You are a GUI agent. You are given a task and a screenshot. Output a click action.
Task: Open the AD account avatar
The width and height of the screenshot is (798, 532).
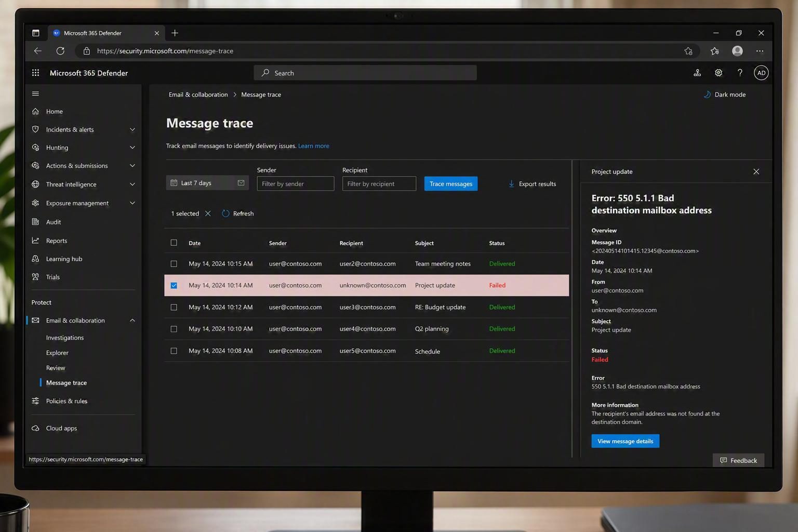click(x=761, y=73)
